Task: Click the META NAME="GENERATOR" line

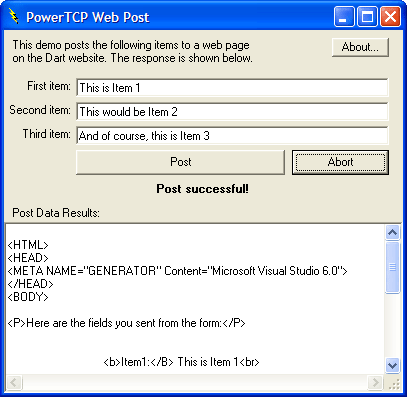Action: [177, 271]
